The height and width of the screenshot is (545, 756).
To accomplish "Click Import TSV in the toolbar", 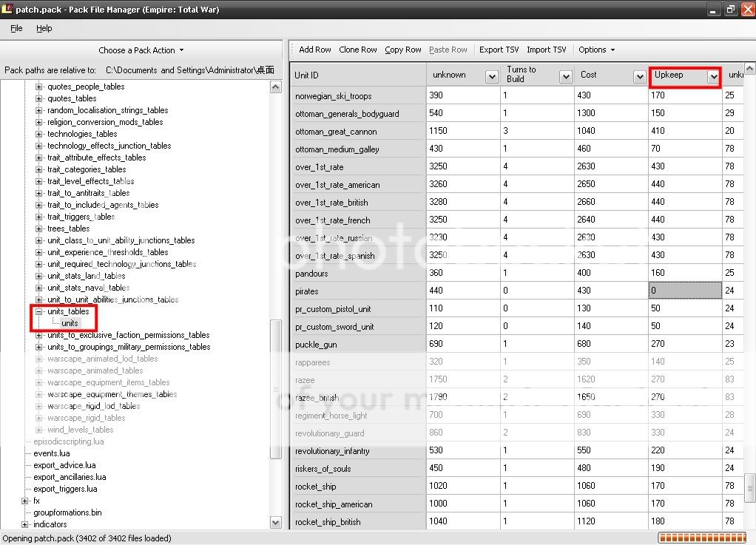I will click(547, 50).
